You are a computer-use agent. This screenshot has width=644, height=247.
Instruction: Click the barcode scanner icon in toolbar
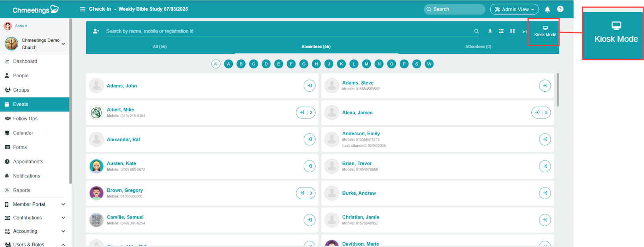coord(524,31)
